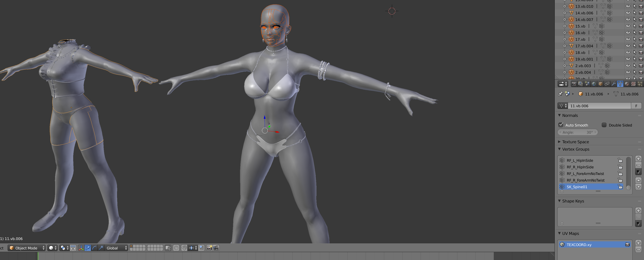This screenshot has width=644, height=260.
Task: Click the Material properties sphere icon
Action: pyautogui.click(x=627, y=84)
